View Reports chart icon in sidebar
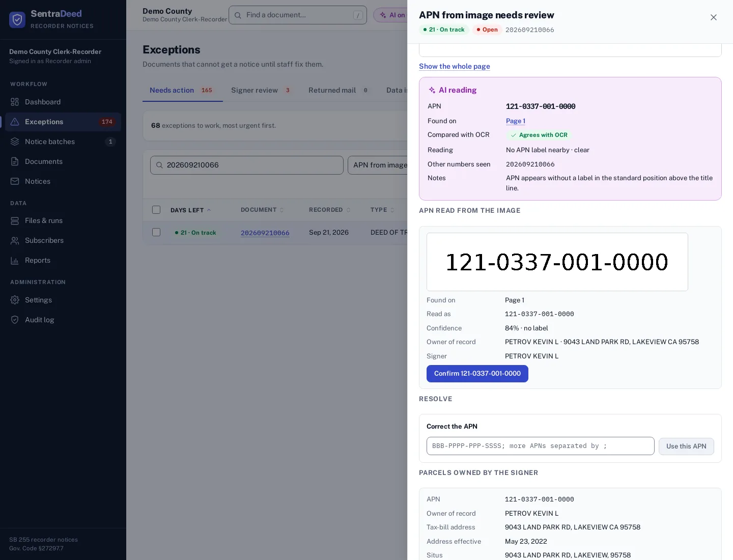This screenshot has width=733, height=560. point(15,260)
